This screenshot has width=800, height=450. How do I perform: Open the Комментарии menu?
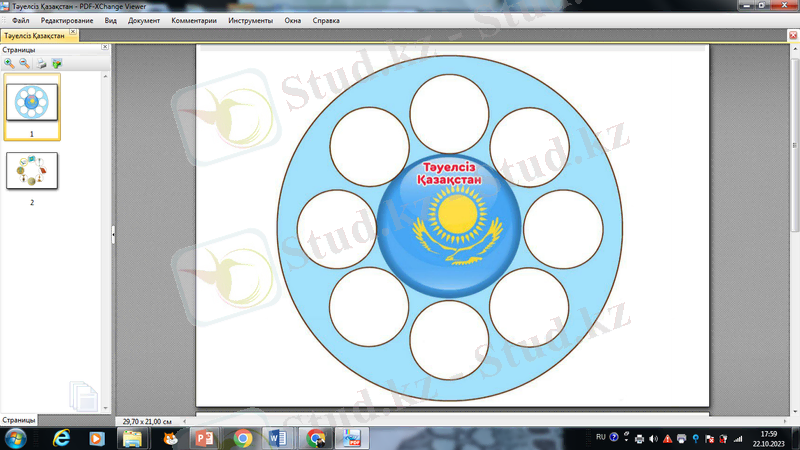[x=192, y=20]
